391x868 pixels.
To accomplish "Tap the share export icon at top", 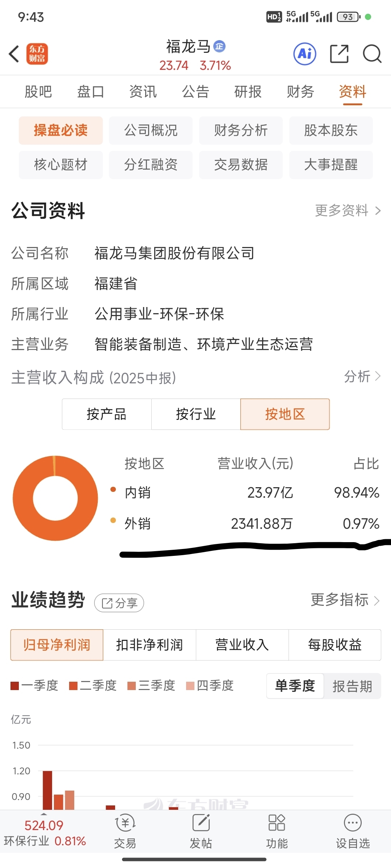I will (339, 54).
